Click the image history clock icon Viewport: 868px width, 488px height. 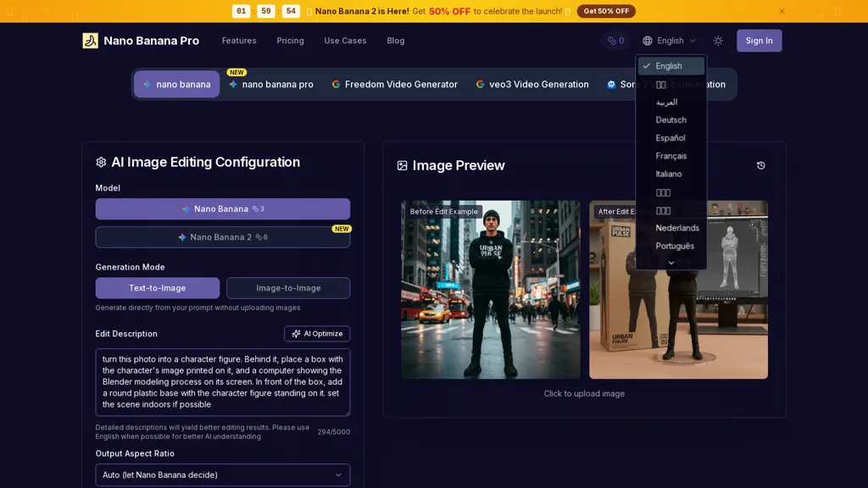[760, 165]
